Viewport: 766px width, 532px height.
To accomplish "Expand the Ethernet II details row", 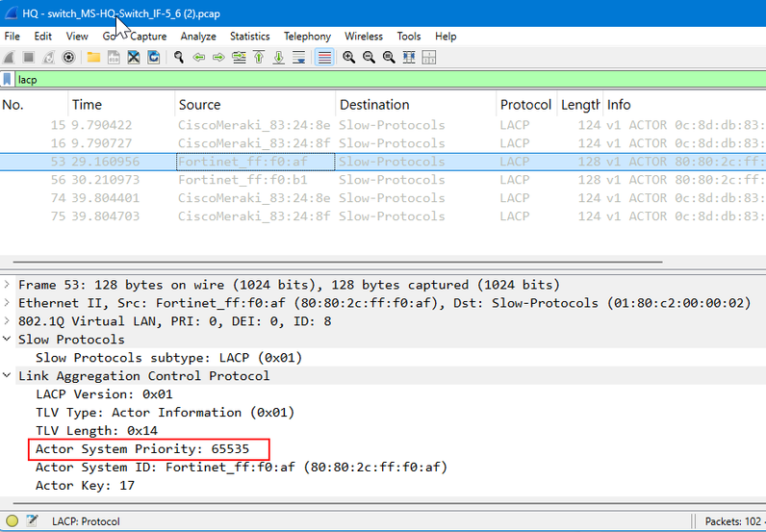I will point(8,303).
